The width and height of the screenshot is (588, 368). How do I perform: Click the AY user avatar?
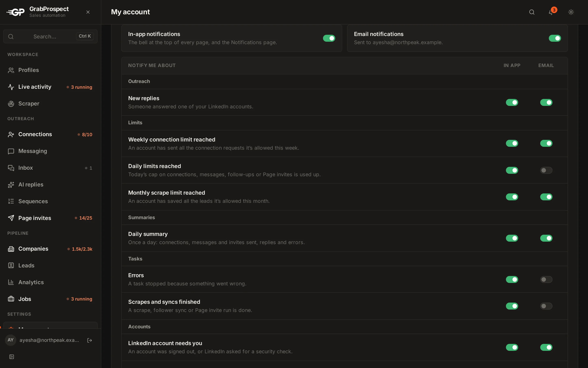[x=10, y=340]
